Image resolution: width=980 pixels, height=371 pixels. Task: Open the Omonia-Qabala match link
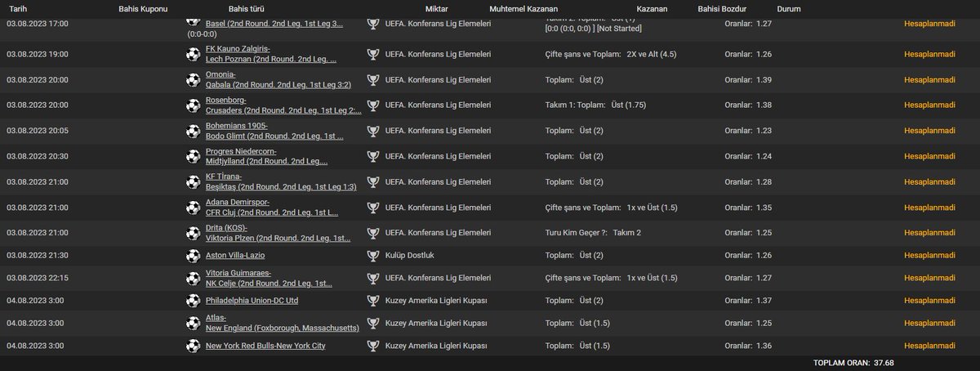tap(277, 80)
